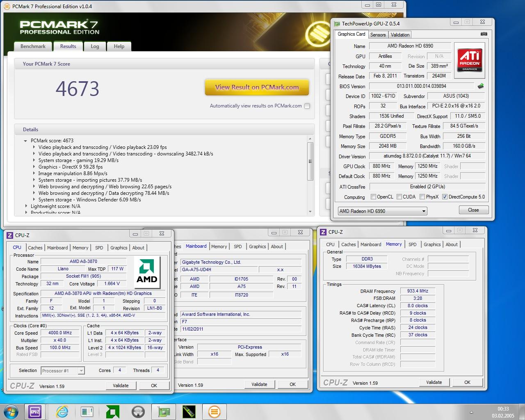Expand System storage importing pictures entry

pos(34,180)
